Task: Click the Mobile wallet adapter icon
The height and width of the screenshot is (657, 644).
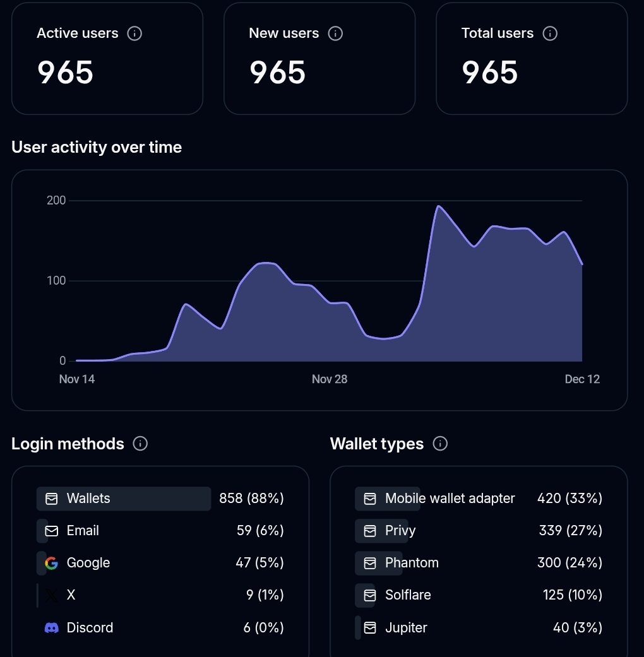Action: click(x=369, y=499)
